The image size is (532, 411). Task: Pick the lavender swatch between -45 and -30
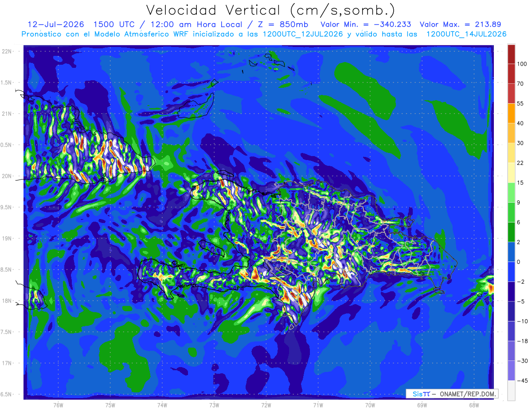point(511,371)
